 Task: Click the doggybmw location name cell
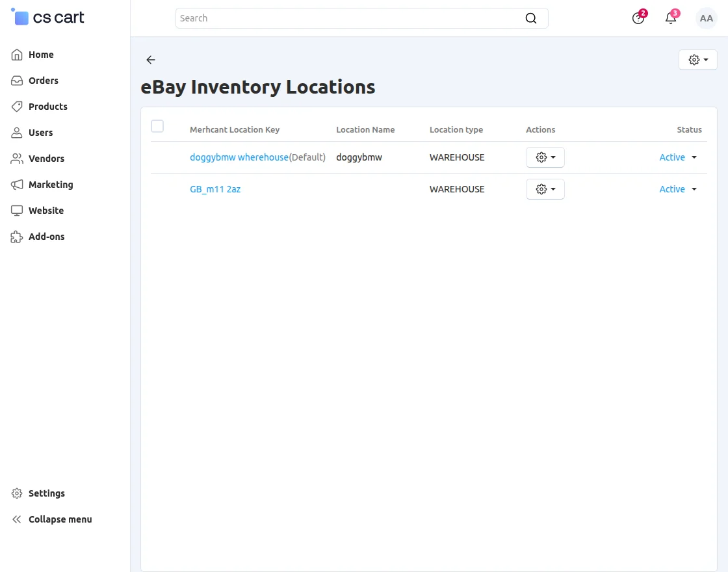tap(359, 157)
